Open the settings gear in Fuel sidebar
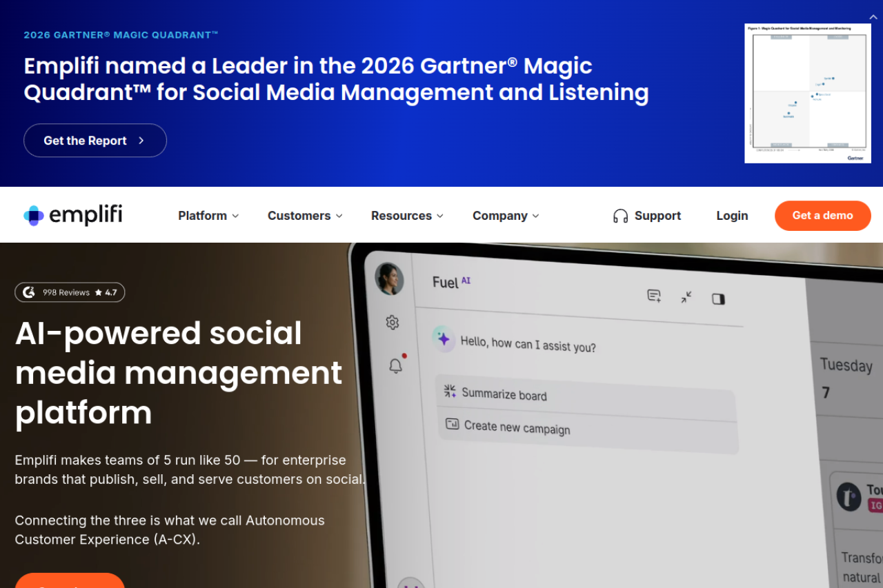 pos(393,322)
